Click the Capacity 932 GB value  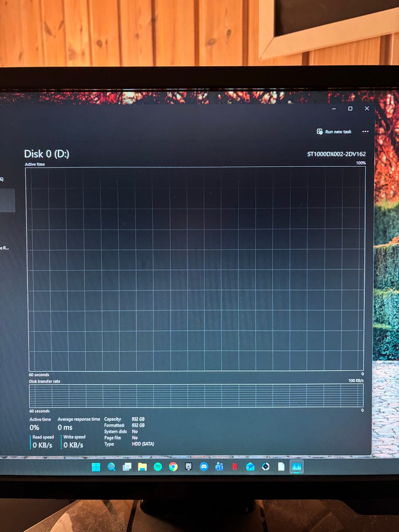coord(138,419)
